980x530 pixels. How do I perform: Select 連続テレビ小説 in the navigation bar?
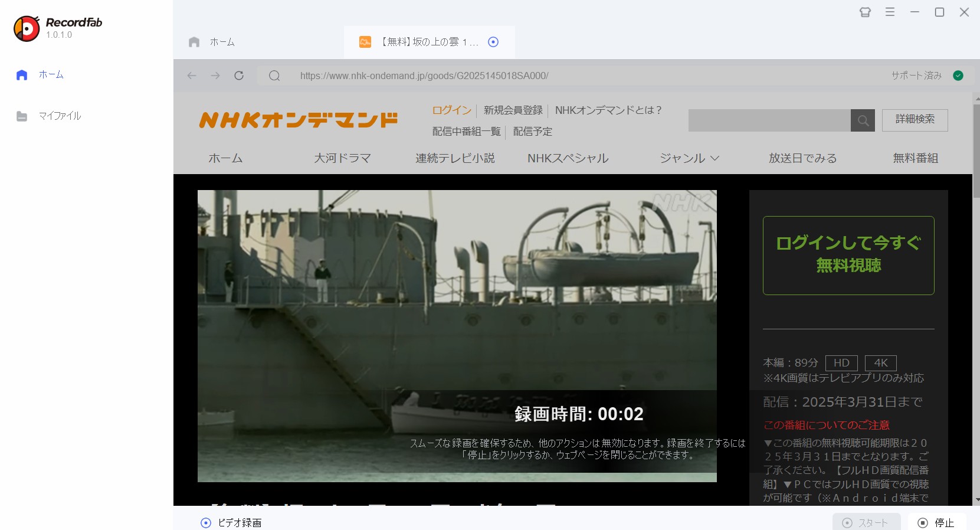(455, 158)
